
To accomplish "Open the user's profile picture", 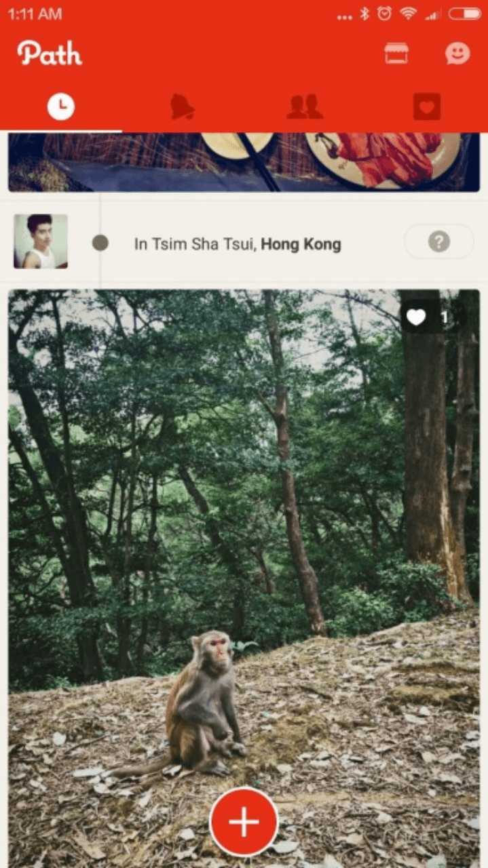I will 41,241.
